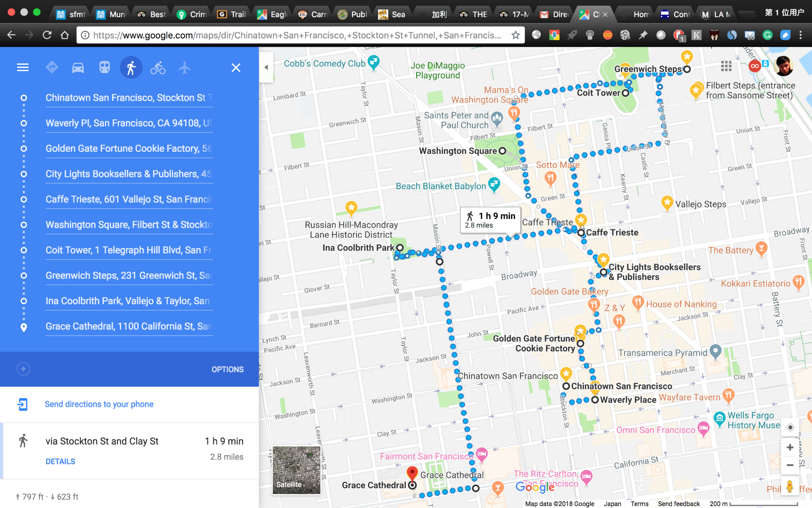
Task: Click the Beach Blanket Babylon pin
Action: point(494,185)
